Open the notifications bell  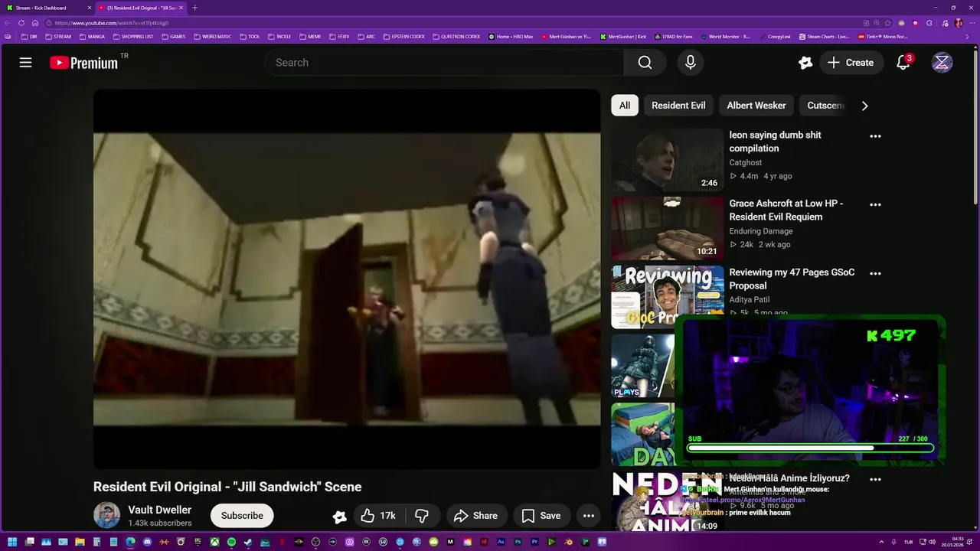903,63
